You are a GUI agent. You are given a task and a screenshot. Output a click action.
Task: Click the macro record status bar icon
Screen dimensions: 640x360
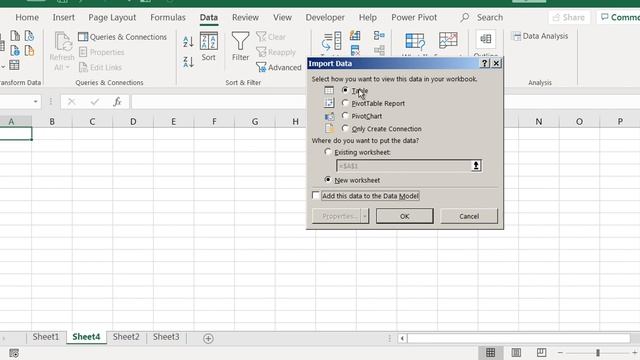[14, 353]
